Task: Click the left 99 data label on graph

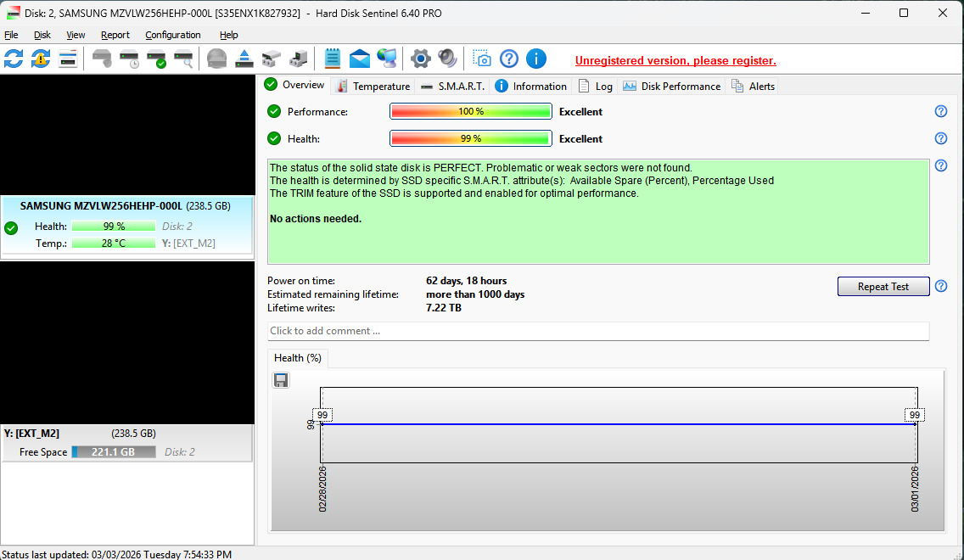Action: (322, 415)
